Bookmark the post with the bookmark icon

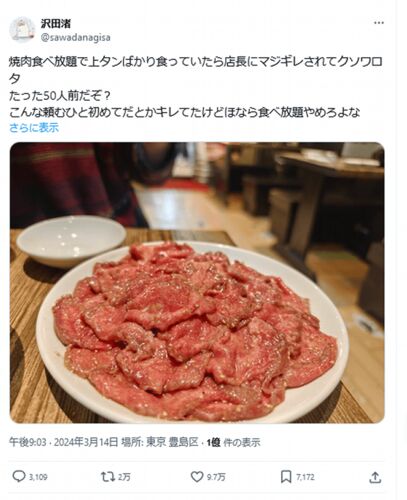[x=286, y=477]
